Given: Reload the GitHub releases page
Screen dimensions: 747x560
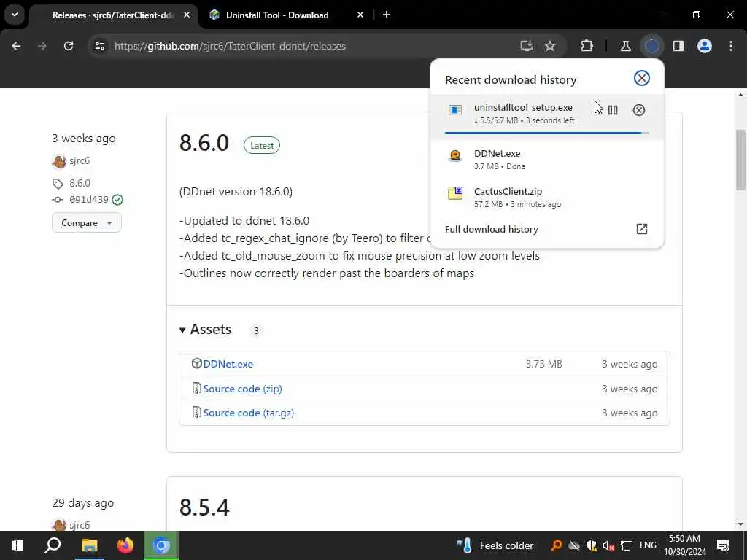Looking at the screenshot, I should [x=69, y=46].
